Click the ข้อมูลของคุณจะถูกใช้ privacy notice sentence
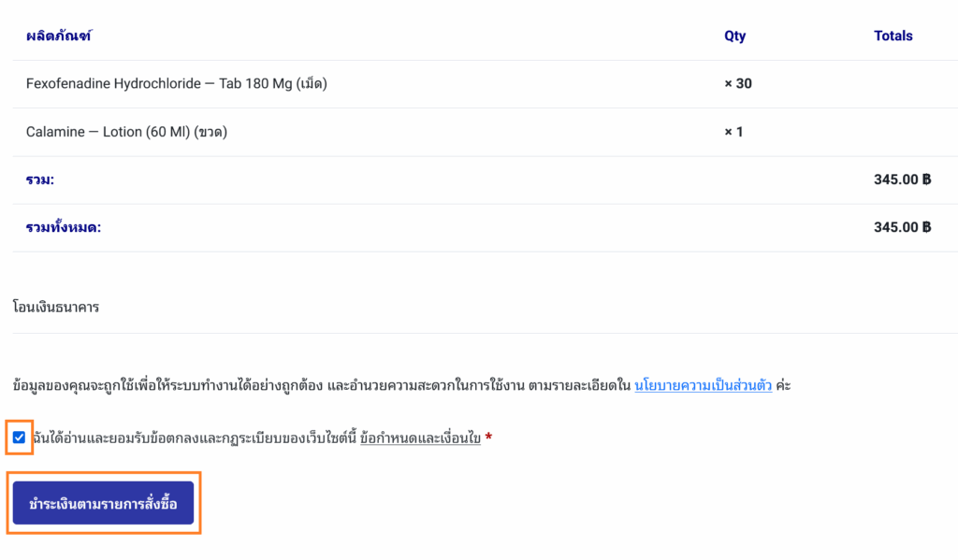 pos(318,385)
